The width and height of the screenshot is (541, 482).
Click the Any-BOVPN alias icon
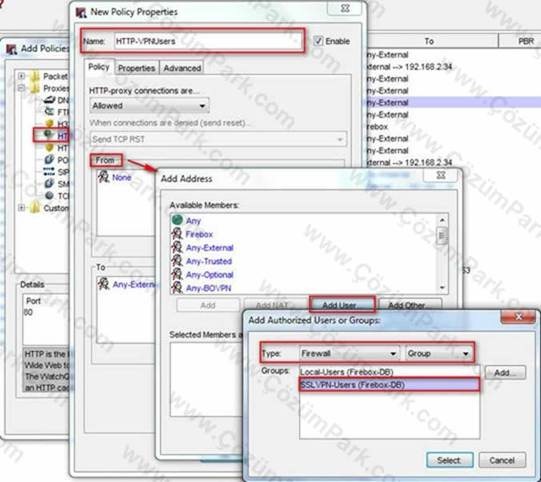coord(177,287)
